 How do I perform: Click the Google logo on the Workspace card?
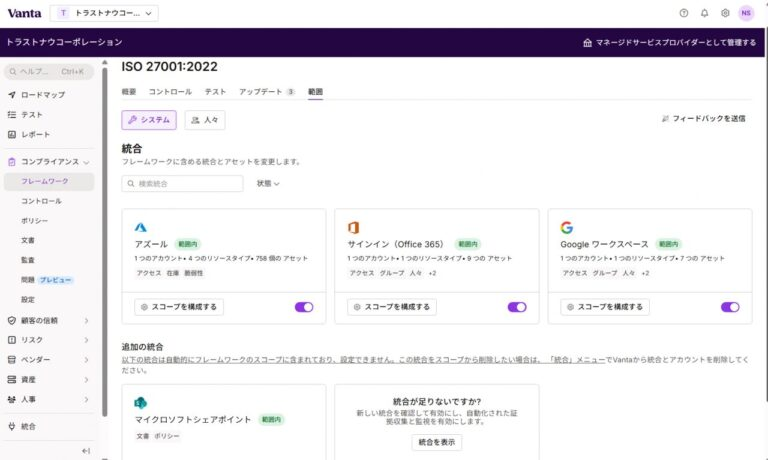[566, 227]
